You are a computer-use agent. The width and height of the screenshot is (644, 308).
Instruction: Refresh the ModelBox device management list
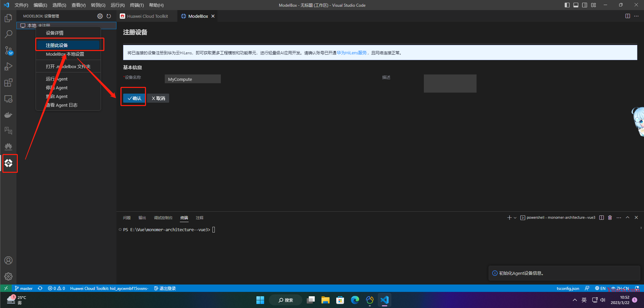click(109, 16)
